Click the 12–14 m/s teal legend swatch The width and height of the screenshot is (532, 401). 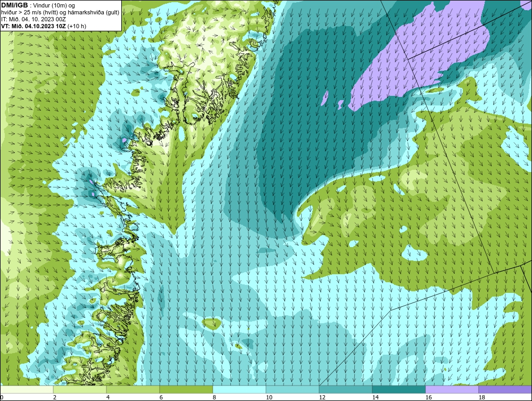point(346,389)
